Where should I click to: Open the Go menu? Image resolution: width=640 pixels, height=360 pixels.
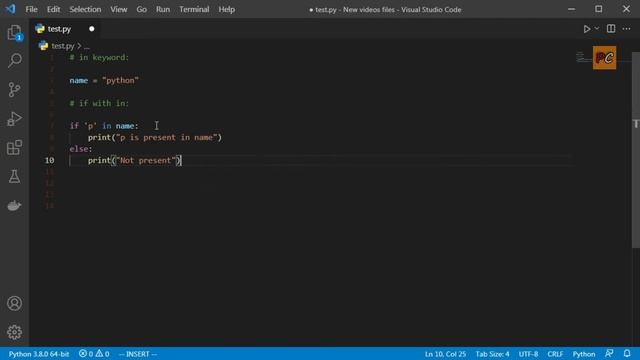[141, 9]
